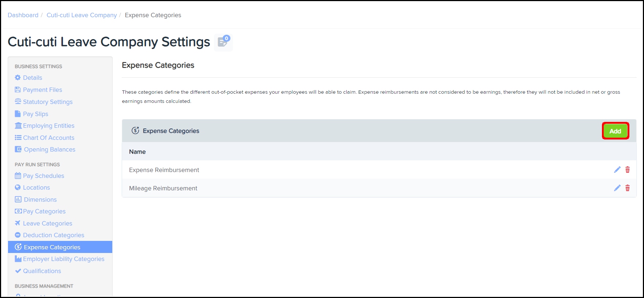Select the Expense Reimbursement row name

164,170
